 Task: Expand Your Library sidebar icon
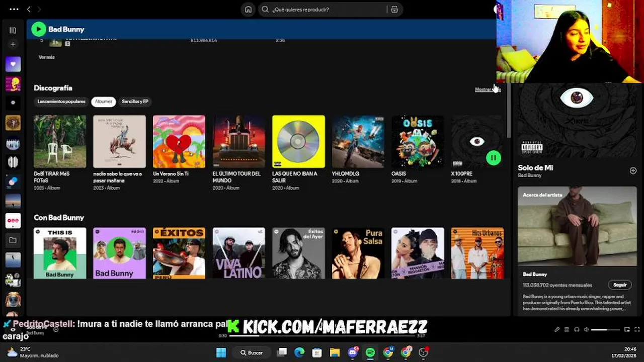coord(13,30)
